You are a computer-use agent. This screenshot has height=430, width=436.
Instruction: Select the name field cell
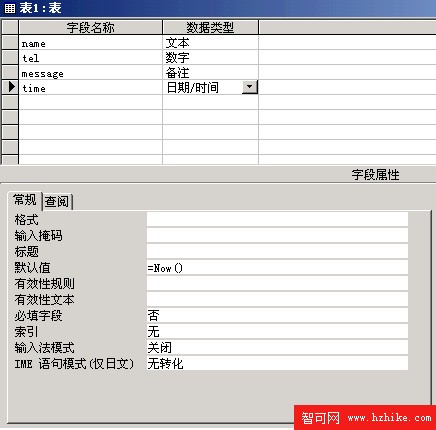tap(91, 43)
